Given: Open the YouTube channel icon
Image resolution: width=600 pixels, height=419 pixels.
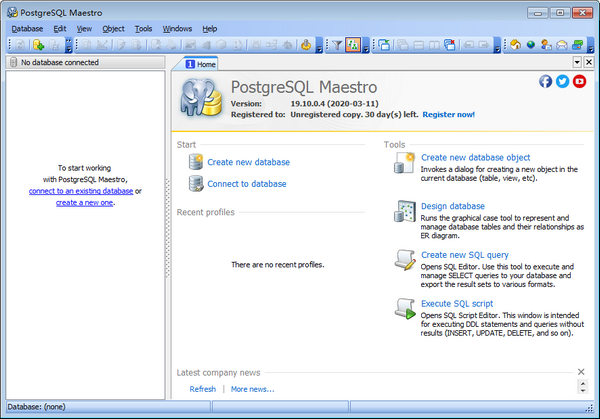Looking at the screenshot, I should [x=579, y=81].
